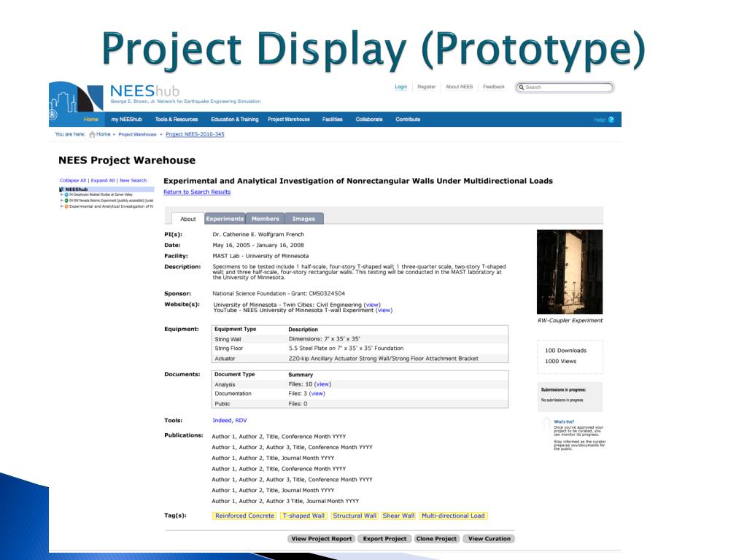Open the RW-Coupler Experiment thumbnail image
This screenshot has width=747, height=560.
point(569,271)
